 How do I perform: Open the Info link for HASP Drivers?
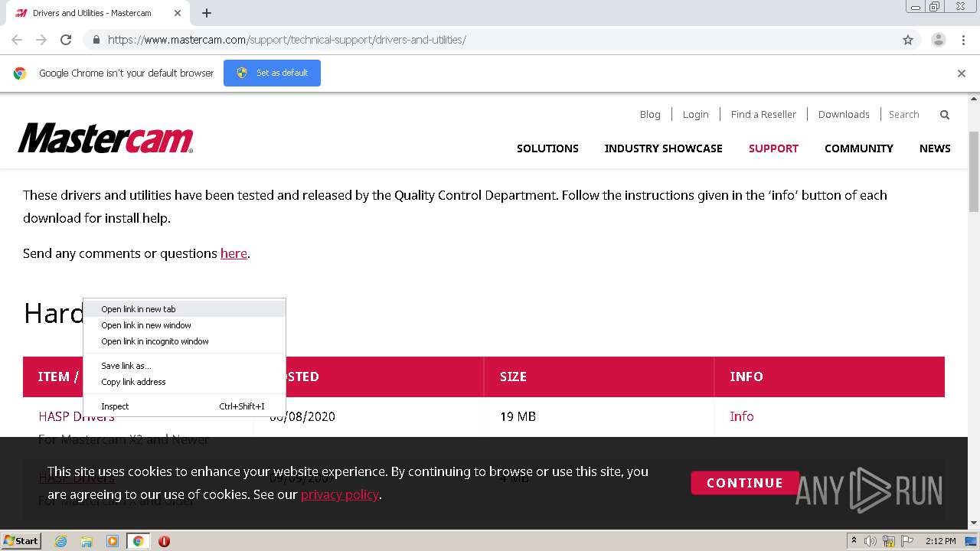[742, 416]
